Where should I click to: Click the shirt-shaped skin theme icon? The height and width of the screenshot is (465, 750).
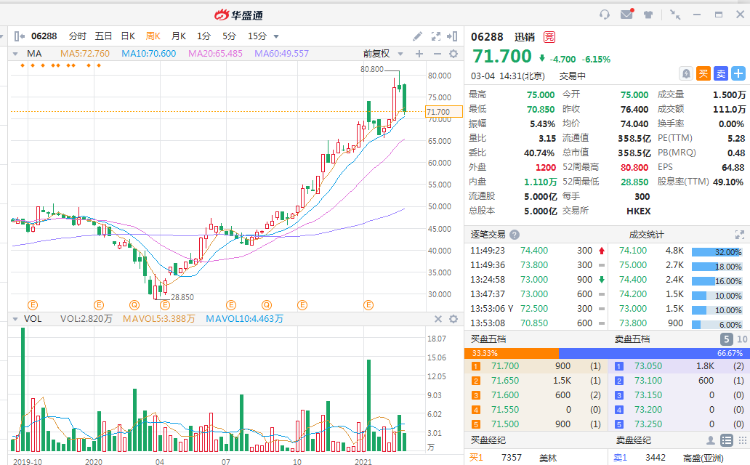648,15
